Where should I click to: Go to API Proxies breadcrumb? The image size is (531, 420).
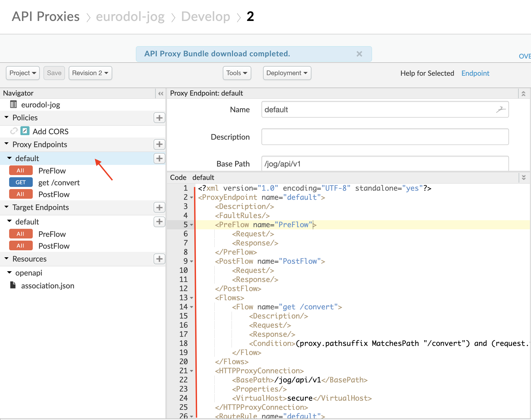[x=46, y=16]
